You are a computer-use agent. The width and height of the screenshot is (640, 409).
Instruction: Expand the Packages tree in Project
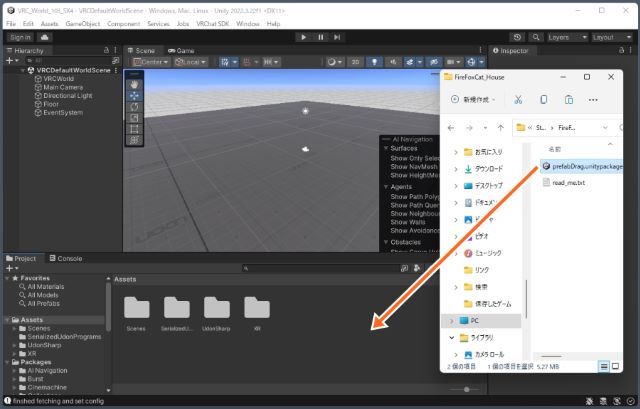(x=8, y=362)
